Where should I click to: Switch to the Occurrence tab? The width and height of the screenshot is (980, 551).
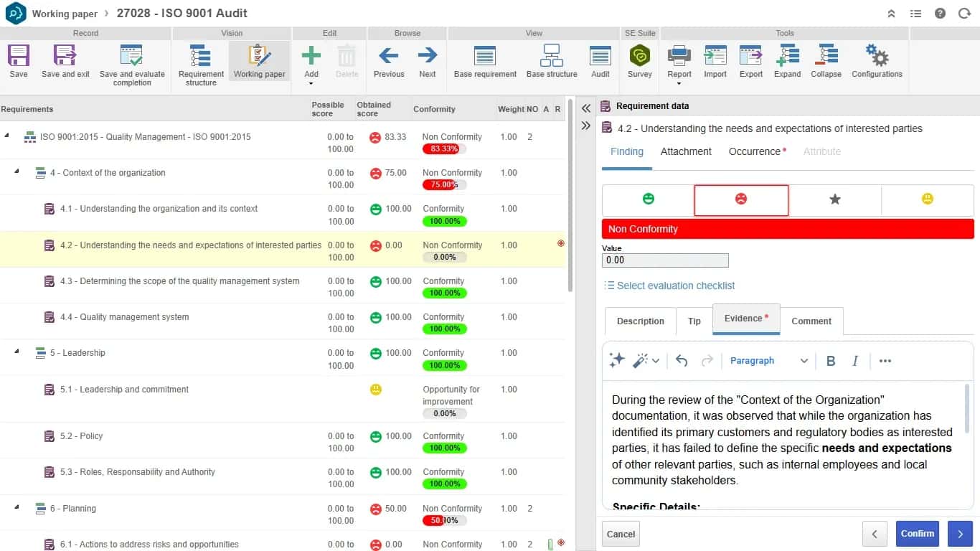(757, 151)
